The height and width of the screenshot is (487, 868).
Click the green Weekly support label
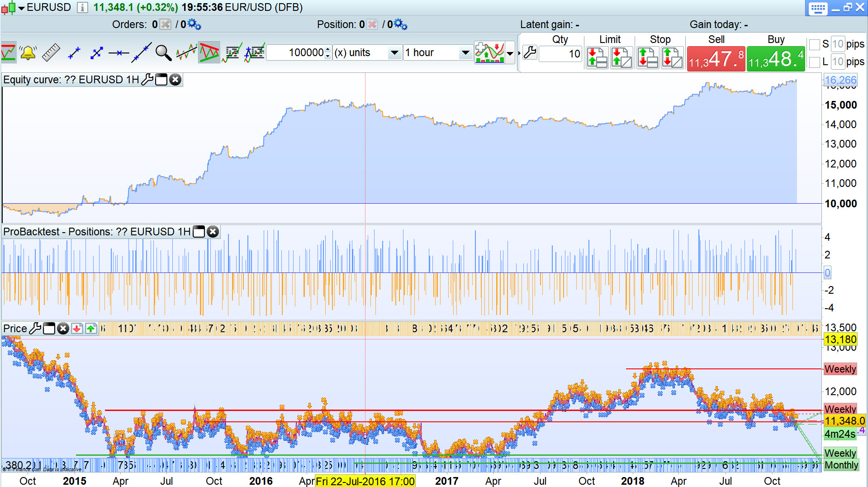840,453
